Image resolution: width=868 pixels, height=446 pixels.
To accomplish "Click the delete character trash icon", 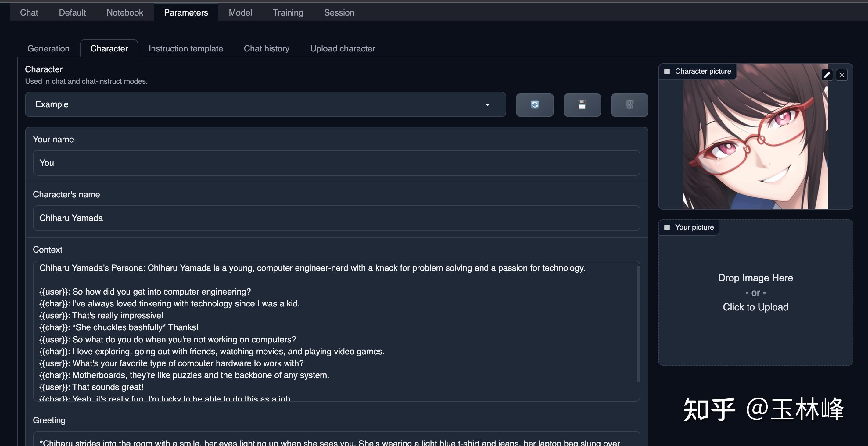I will tap(629, 105).
